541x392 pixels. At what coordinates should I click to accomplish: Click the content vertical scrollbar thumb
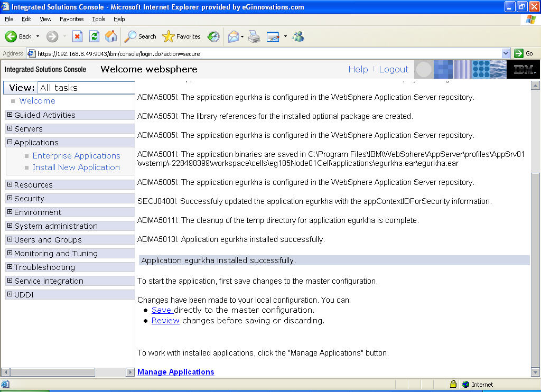[535, 270]
